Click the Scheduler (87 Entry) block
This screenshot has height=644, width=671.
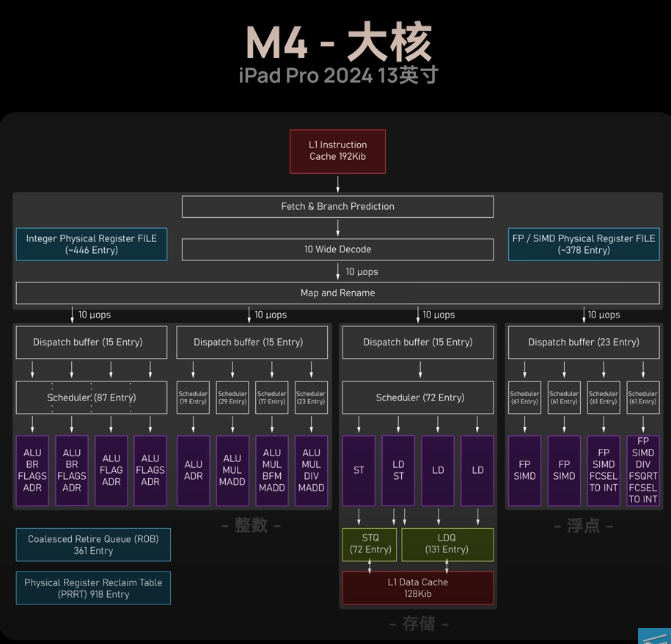pos(92,398)
